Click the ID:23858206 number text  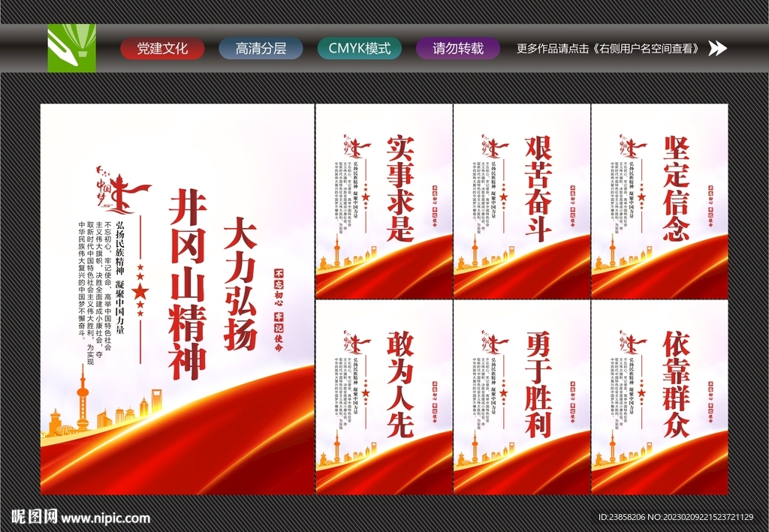click(x=621, y=516)
